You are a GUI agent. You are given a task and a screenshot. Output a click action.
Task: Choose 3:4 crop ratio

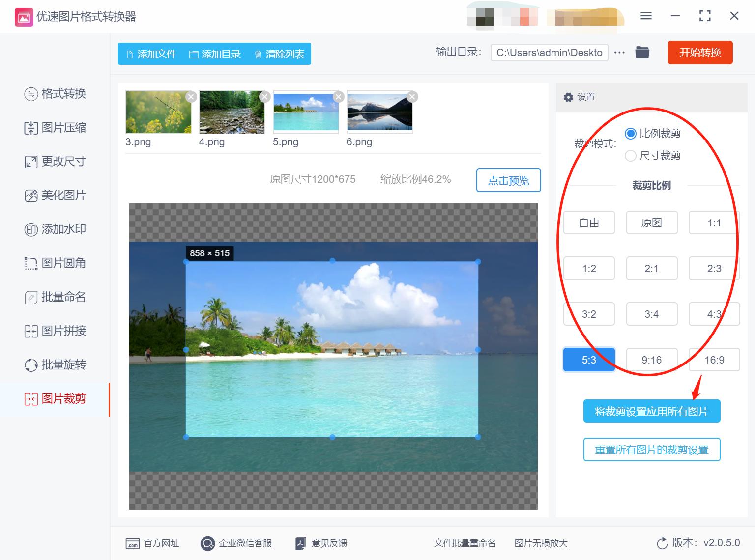tap(652, 314)
